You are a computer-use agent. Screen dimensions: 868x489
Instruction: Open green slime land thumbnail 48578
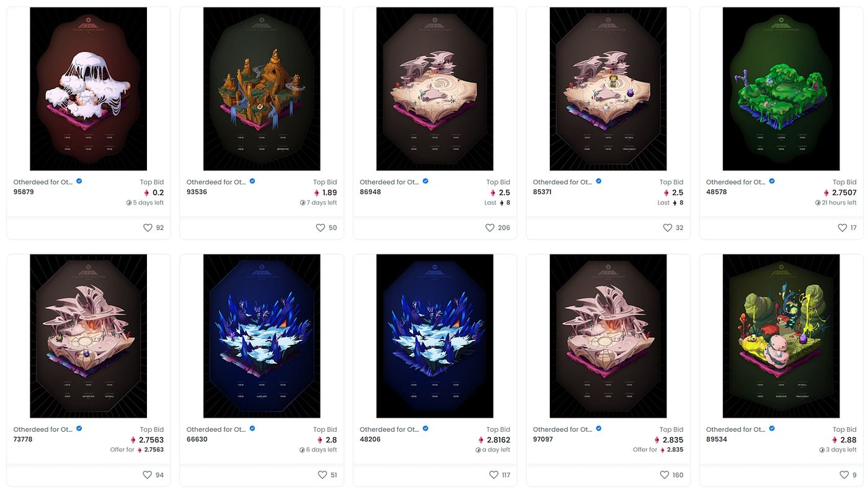(781, 89)
